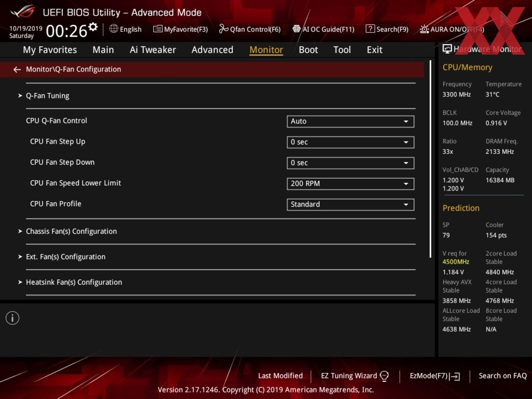Click the CPU Fan Profile label
Image resolution: width=532 pixels, height=399 pixels.
56,204
